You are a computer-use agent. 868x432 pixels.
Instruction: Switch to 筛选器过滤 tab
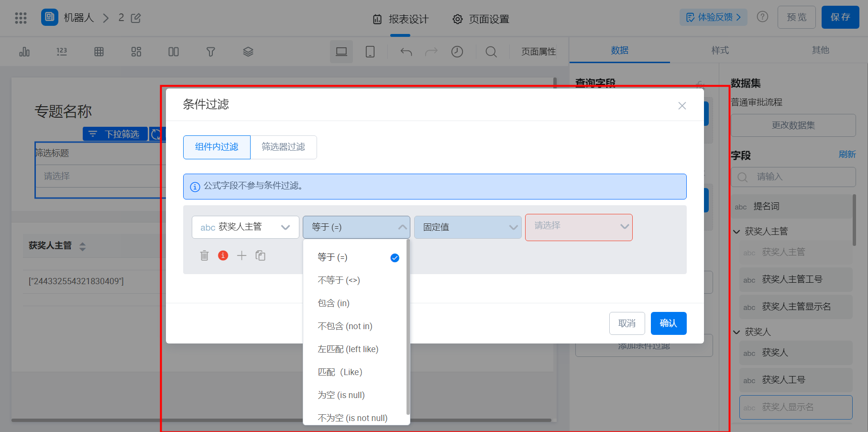283,147
